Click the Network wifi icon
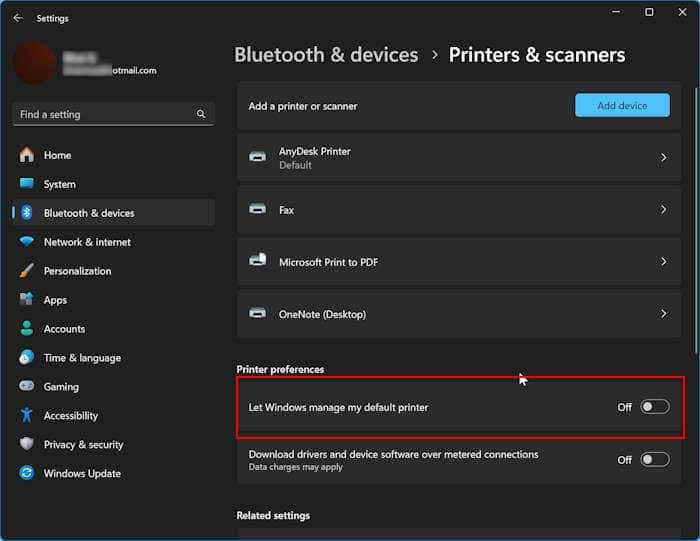 pyautogui.click(x=27, y=241)
